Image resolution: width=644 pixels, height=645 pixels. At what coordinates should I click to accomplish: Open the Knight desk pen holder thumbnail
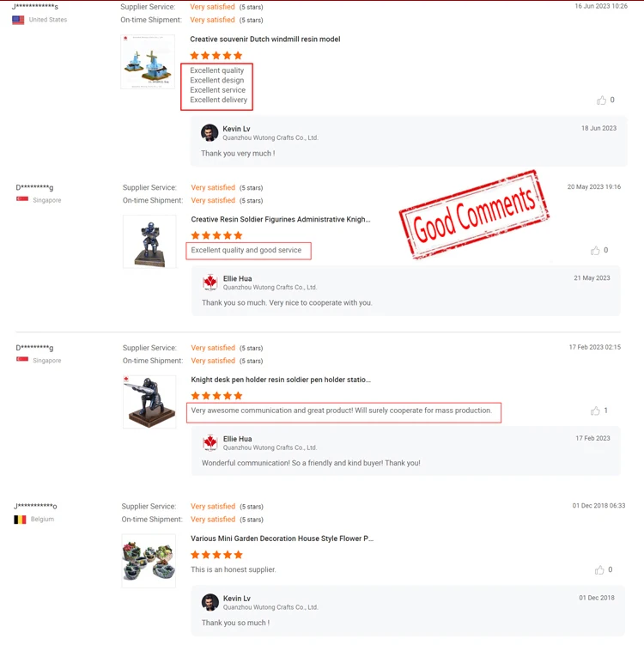149,401
